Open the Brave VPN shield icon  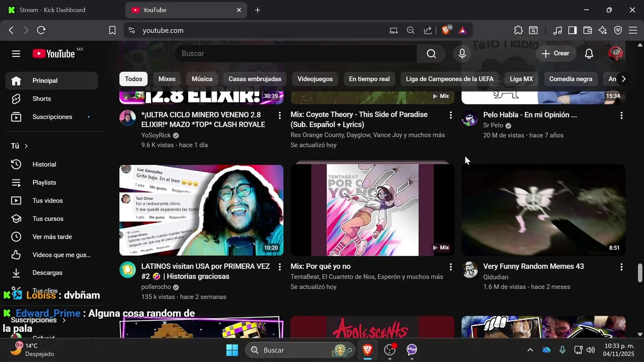(x=618, y=30)
